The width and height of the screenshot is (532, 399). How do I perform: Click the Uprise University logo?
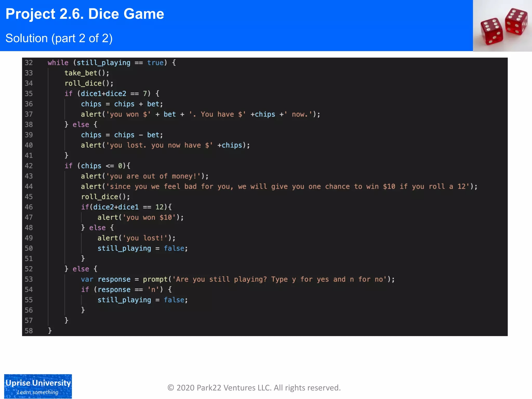pos(38,386)
